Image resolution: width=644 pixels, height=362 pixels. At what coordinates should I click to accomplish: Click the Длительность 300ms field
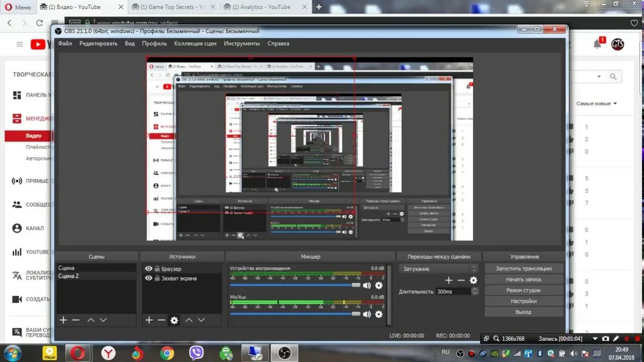pyautogui.click(x=453, y=292)
